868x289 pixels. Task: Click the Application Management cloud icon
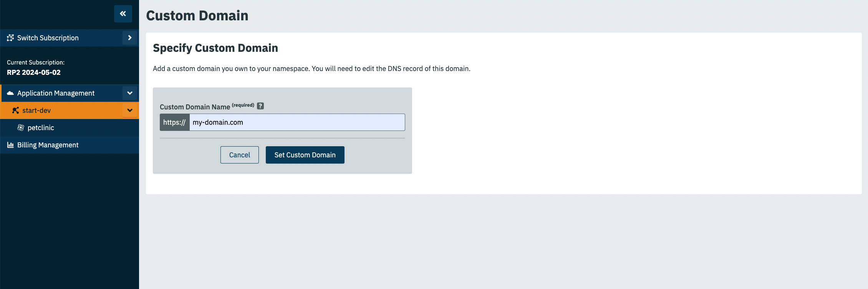[x=10, y=93]
